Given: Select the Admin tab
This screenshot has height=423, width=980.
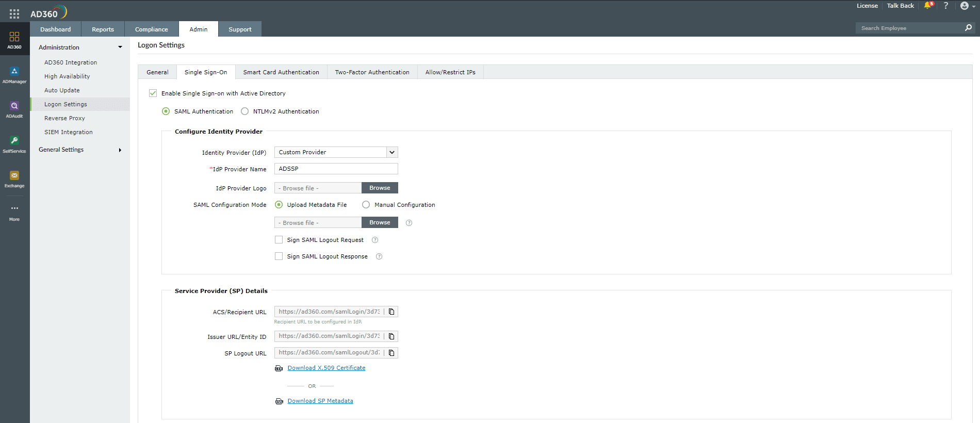Looking at the screenshot, I should click(x=199, y=29).
